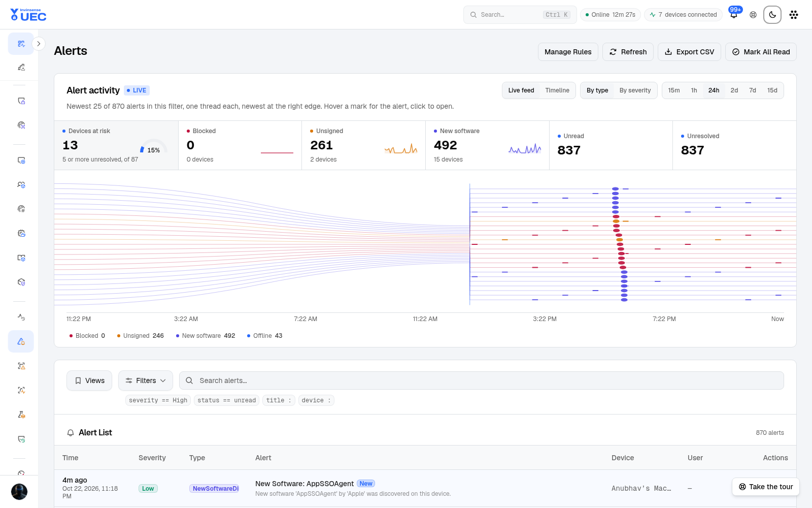
Task: Group alert activity By type
Action: coord(597,90)
